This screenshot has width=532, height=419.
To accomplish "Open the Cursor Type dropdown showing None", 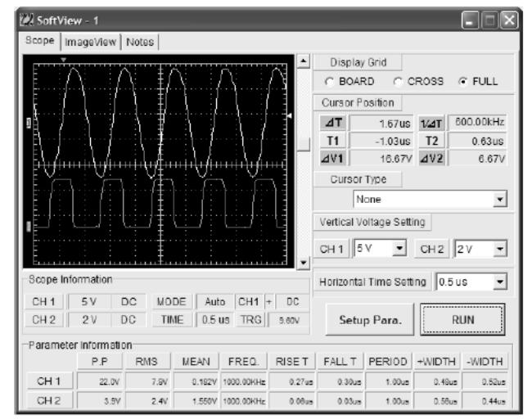I will (x=431, y=199).
